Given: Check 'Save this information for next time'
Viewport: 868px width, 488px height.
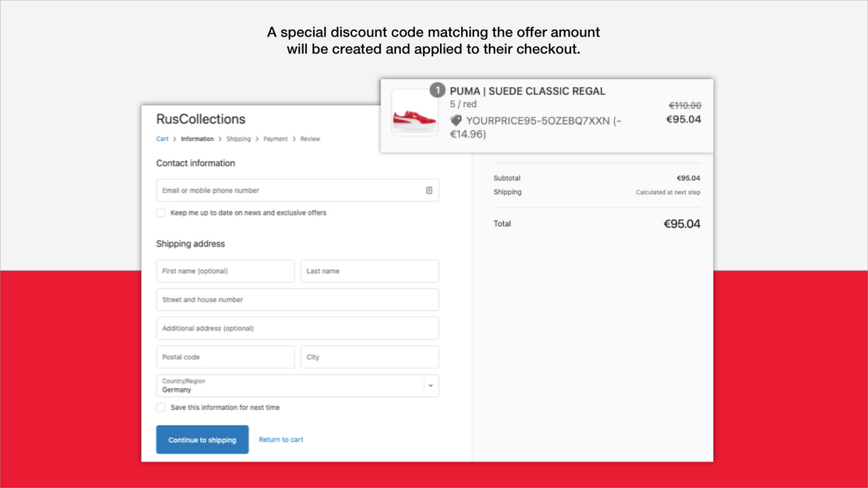Looking at the screenshot, I should (x=161, y=407).
